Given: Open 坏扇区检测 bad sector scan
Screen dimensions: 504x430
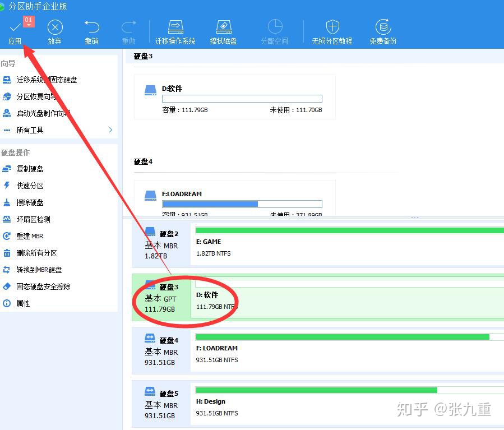Looking at the screenshot, I should point(35,219).
